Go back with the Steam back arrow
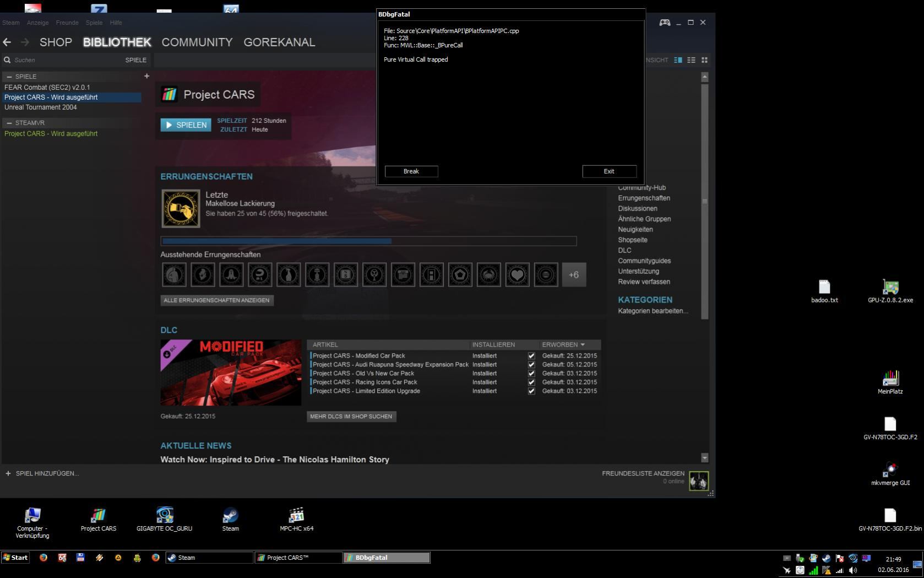924x578 pixels. click(7, 42)
